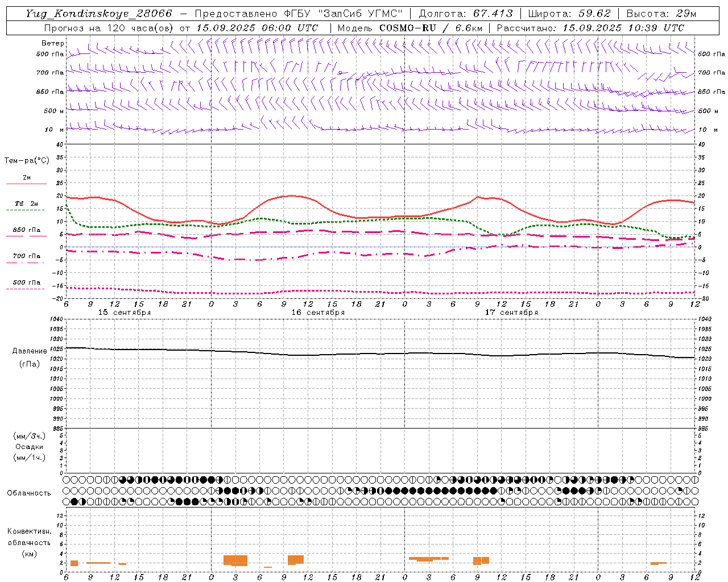Click the Высота: 29м value

(661, 14)
